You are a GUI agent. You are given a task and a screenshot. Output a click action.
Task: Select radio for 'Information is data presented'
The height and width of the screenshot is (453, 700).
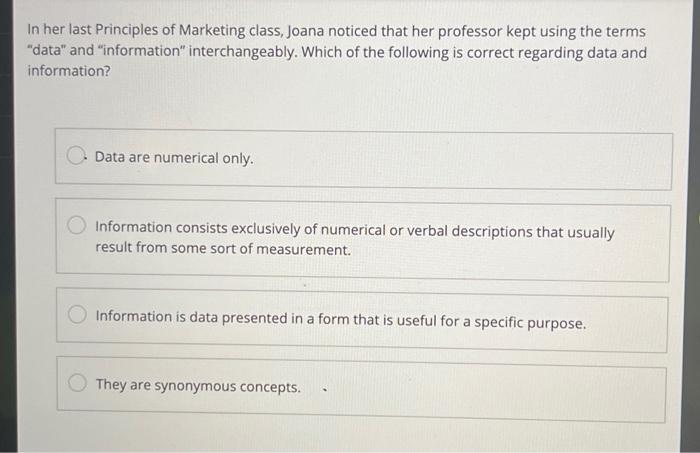pos(77,314)
